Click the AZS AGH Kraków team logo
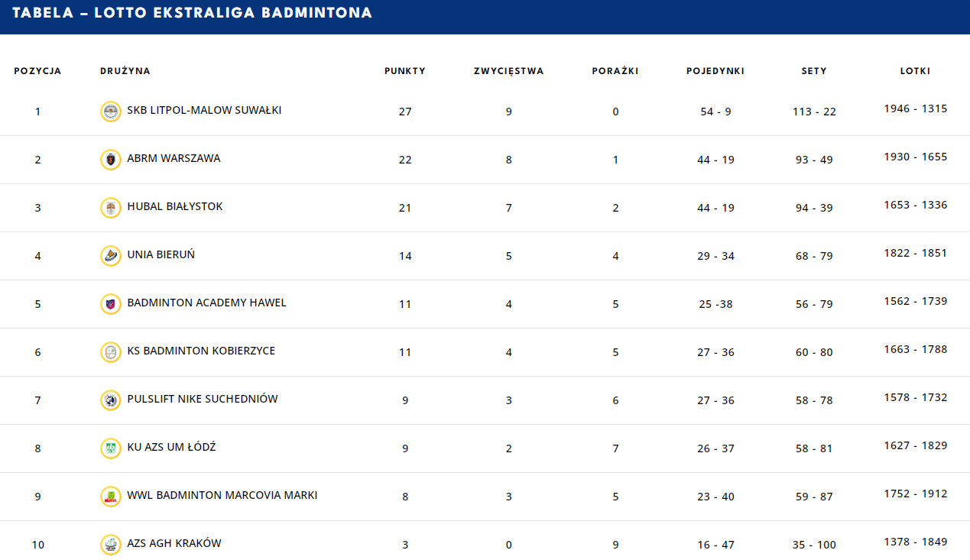The width and height of the screenshot is (970, 560). coord(111,545)
